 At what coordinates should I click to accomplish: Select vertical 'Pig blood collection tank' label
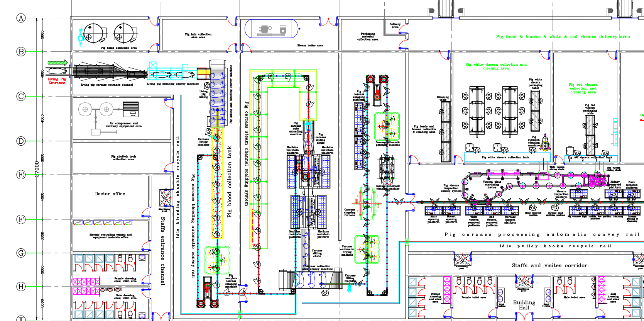[x=230, y=182]
